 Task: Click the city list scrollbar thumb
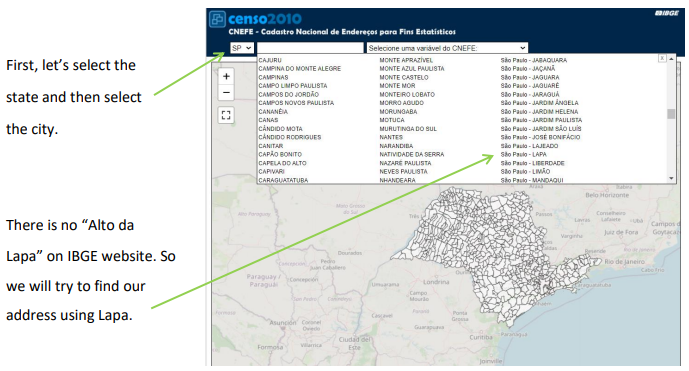(671, 114)
